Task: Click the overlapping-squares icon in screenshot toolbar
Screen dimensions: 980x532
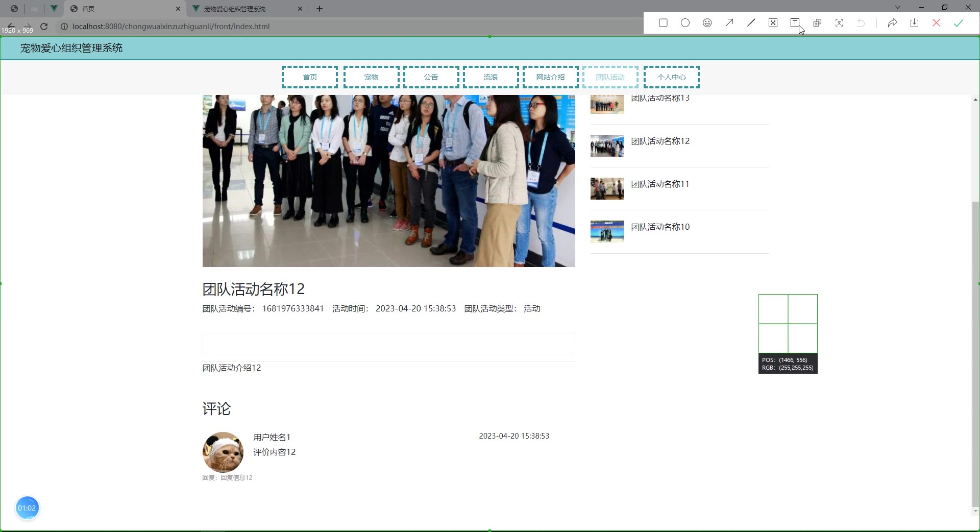Action: point(817,23)
